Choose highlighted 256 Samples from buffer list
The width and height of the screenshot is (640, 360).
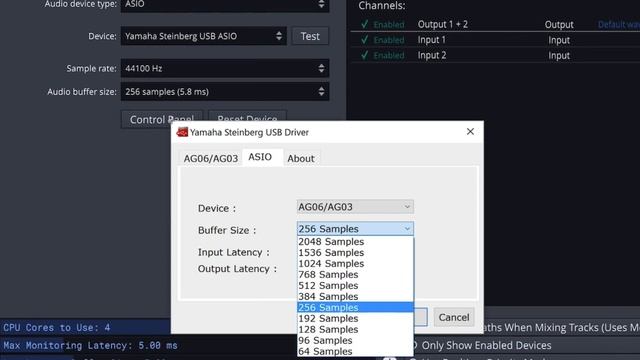pos(355,307)
